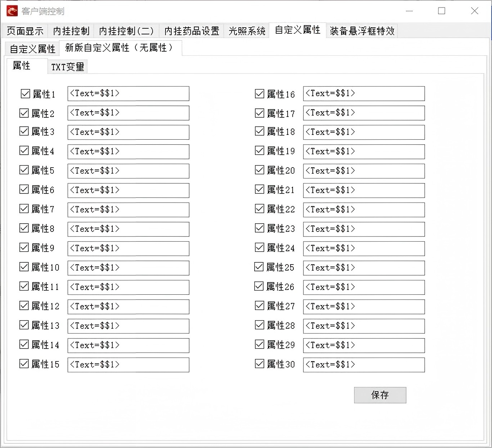Uncheck the 属性1 checkbox
The height and width of the screenshot is (448, 492).
point(25,93)
